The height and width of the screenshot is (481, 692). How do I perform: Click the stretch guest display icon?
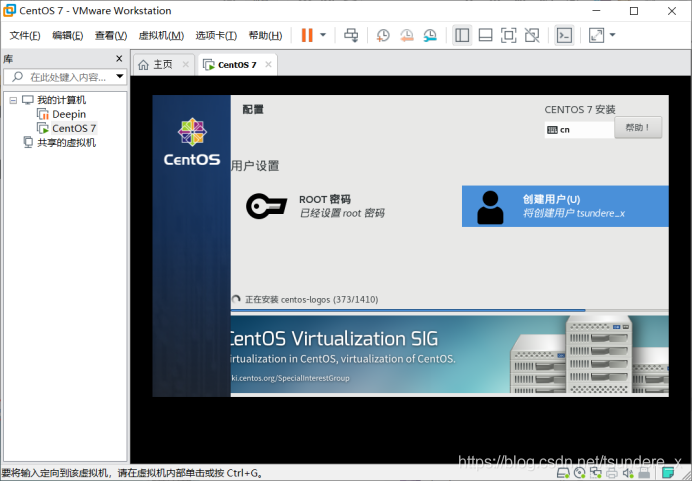(597, 35)
